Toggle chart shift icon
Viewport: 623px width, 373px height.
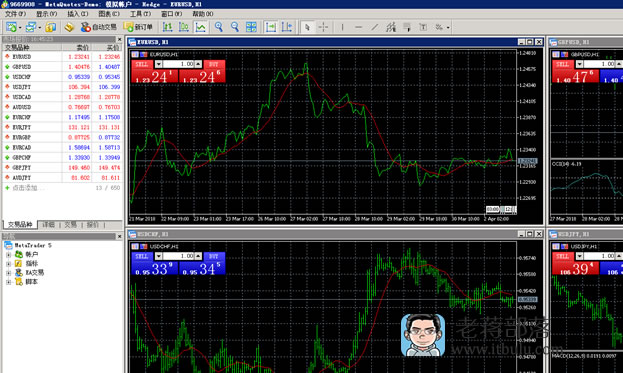[x=287, y=27]
